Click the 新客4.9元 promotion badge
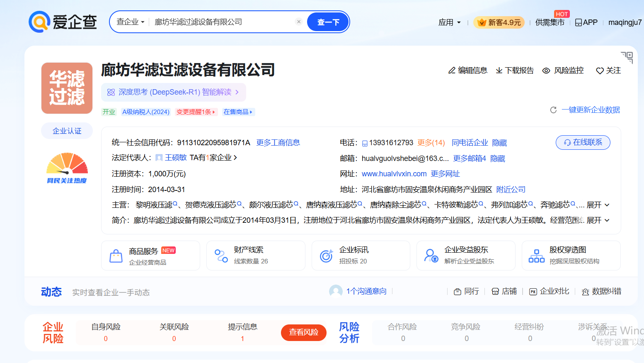Screen dimensions: 644x363 499,22
